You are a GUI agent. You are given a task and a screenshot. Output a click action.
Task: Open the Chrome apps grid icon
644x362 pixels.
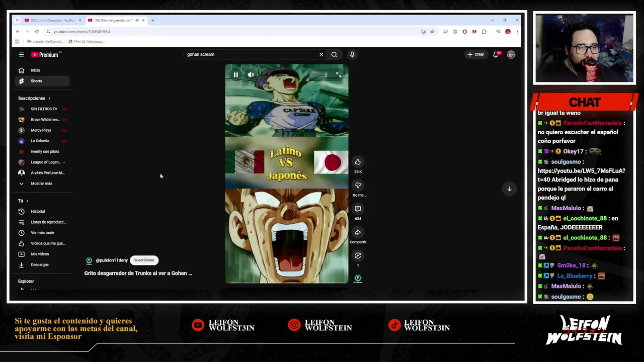point(17,41)
